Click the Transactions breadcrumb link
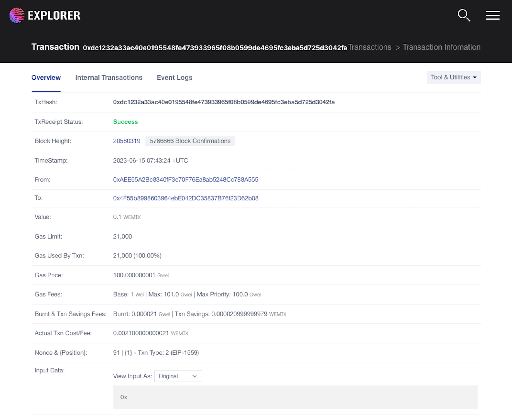Image resolution: width=512 pixels, height=420 pixels. (369, 47)
